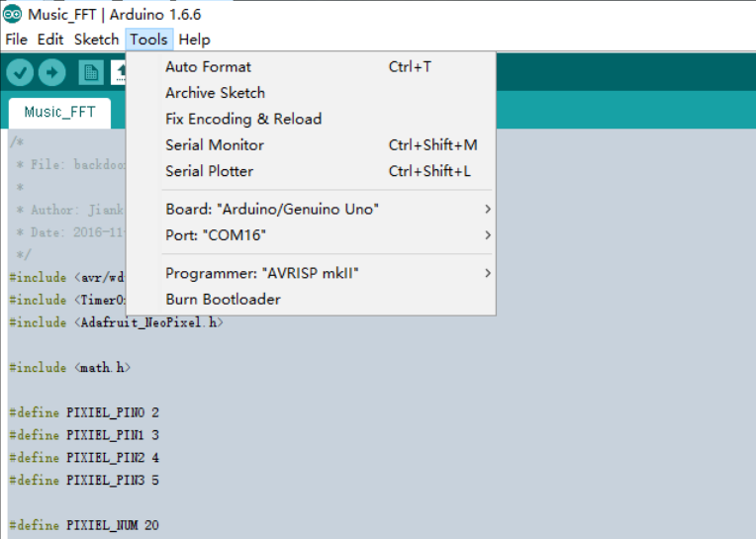The height and width of the screenshot is (539, 756).
Task: Choose Auto Format from Tools menu
Action: coord(311,66)
